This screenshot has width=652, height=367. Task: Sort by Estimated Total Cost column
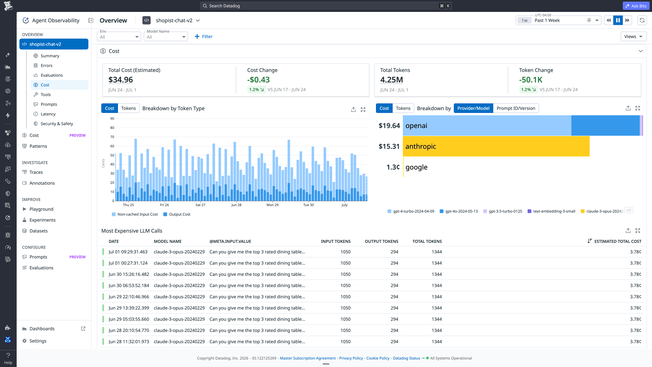pyautogui.click(x=615, y=241)
